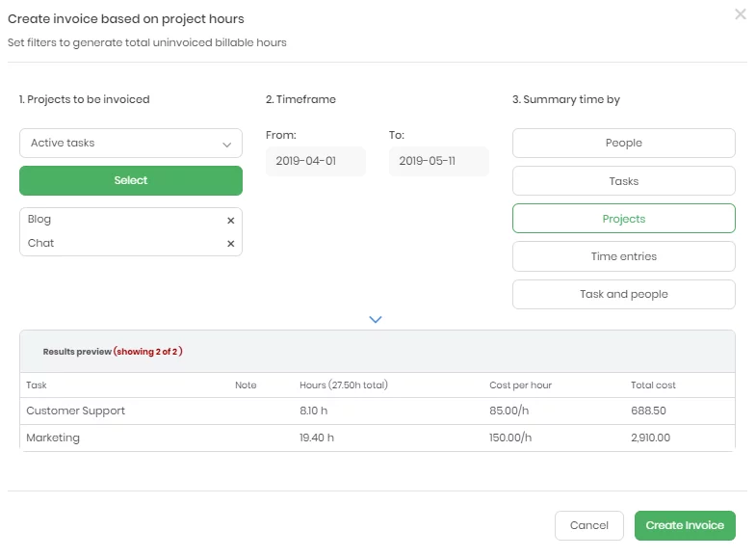Click the Marketing row name
756x557 pixels.
[53, 438]
